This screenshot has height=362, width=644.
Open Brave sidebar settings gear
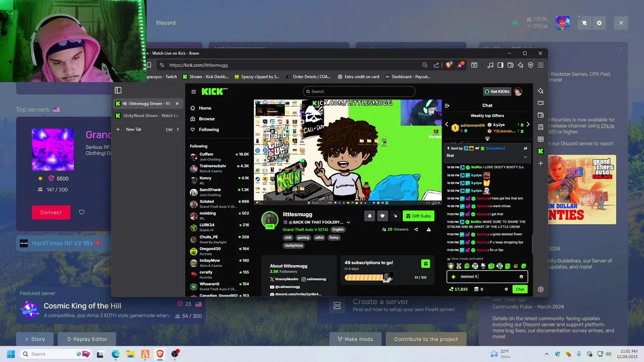pyautogui.click(x=540, y=289)
